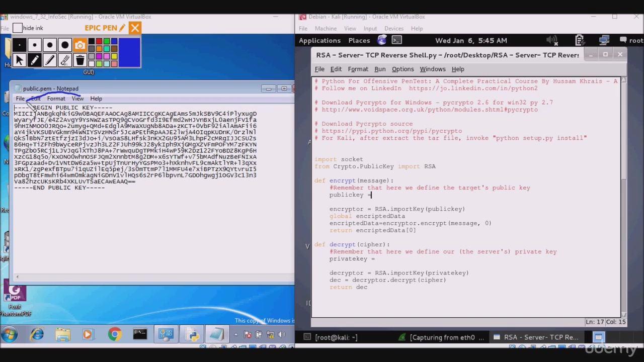
Task: Check the hide ink checkbox
Action: point(18,28)
